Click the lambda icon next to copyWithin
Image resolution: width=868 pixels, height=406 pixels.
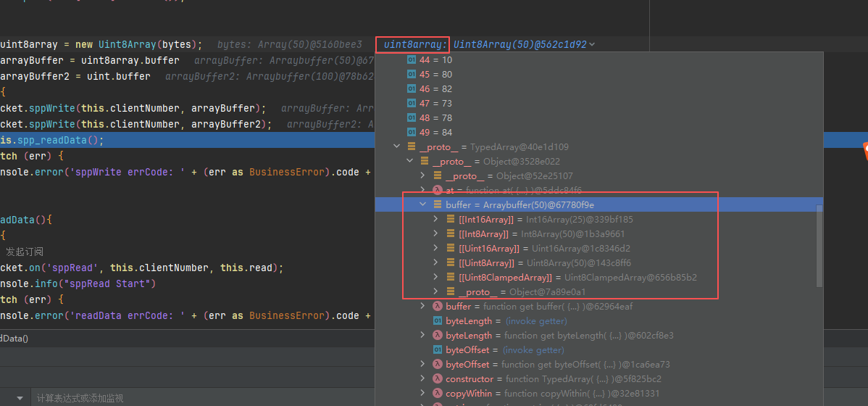[438, 394]
